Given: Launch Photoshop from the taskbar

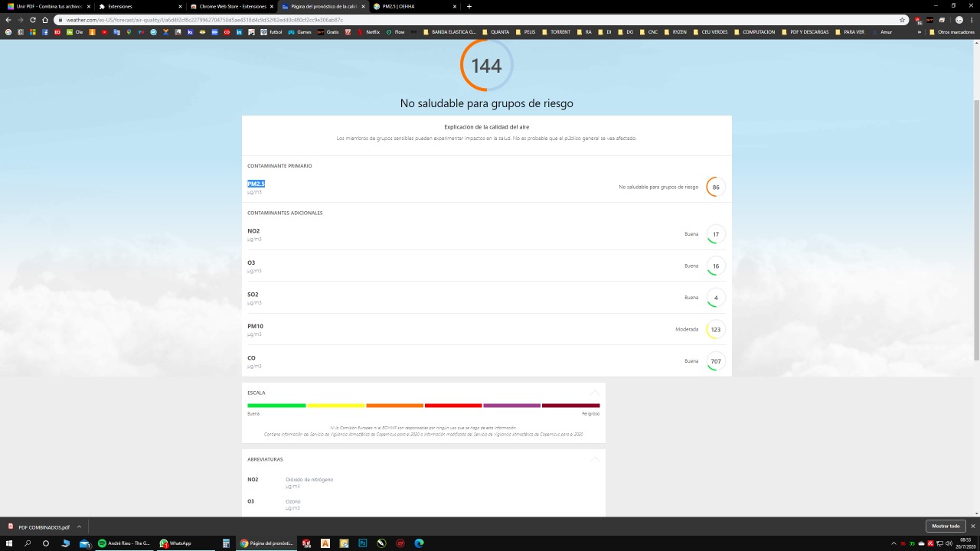Looking at the screenshot, I should (363, 543).
